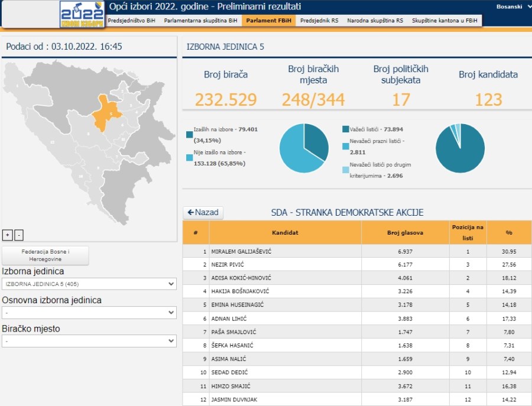Select Skupštine kantona u FBiH tab
The width and height of the screenshot is (532, 406).
[x=445, y=20]
